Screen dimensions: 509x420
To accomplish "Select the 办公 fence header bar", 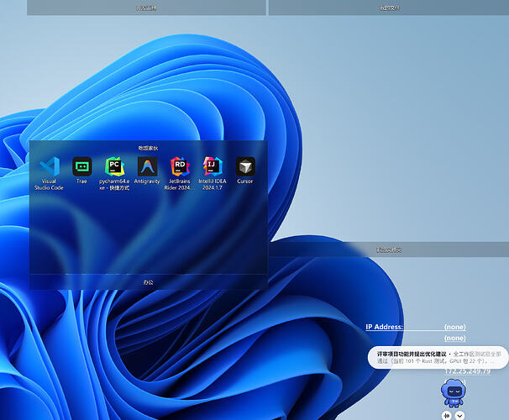I will [149, 282].
